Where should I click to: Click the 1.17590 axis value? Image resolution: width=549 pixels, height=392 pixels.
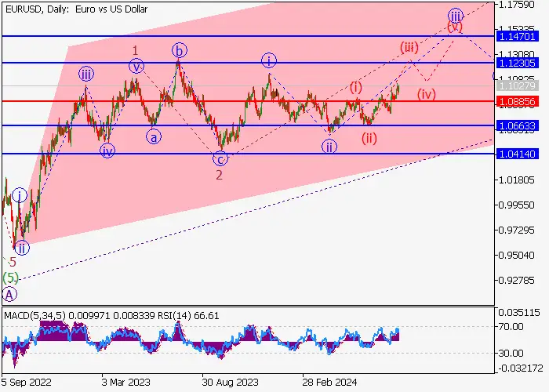tap(517, 5)
